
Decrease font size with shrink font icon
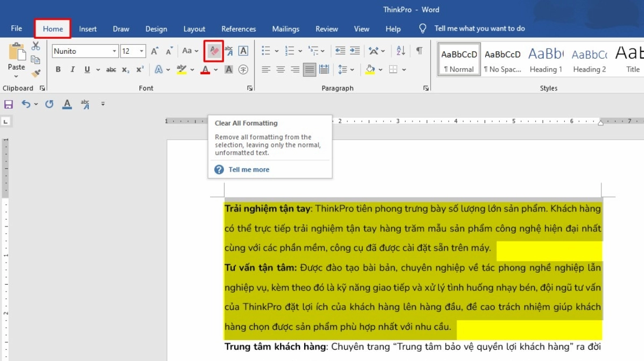coord(169,51)
